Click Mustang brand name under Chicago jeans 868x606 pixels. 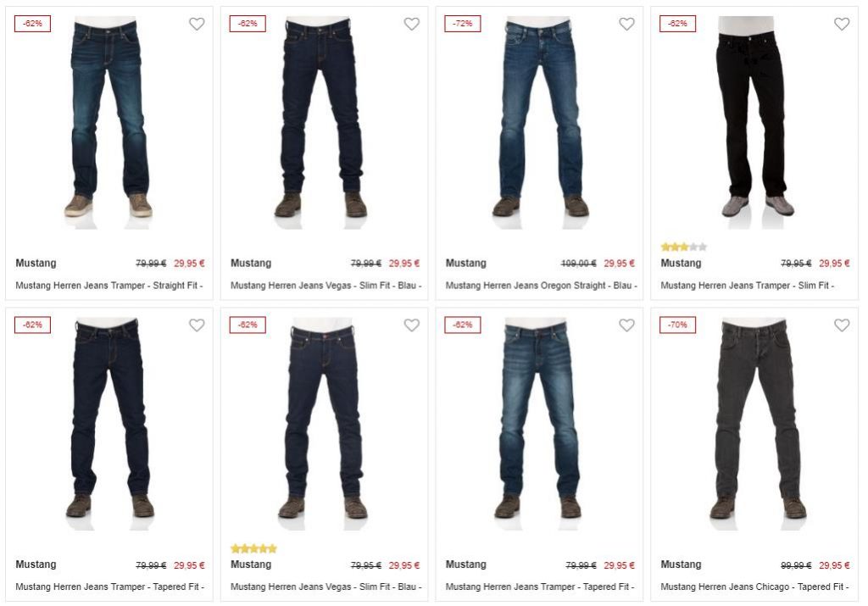coord(681,564)
